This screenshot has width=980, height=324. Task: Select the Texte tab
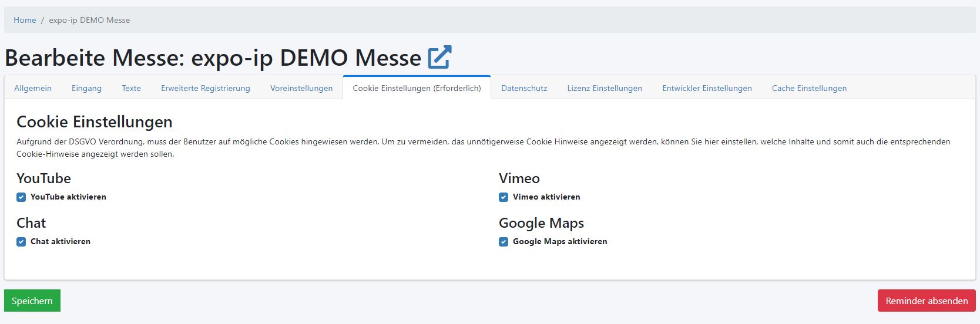(131, 88)
